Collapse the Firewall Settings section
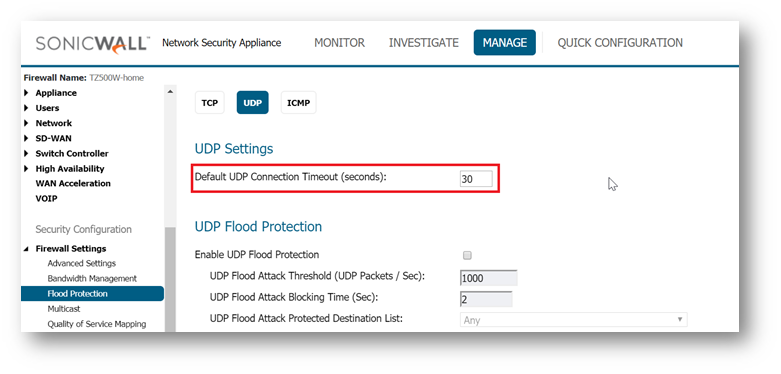This screenshot has height=374, width=781. (26, 249)
